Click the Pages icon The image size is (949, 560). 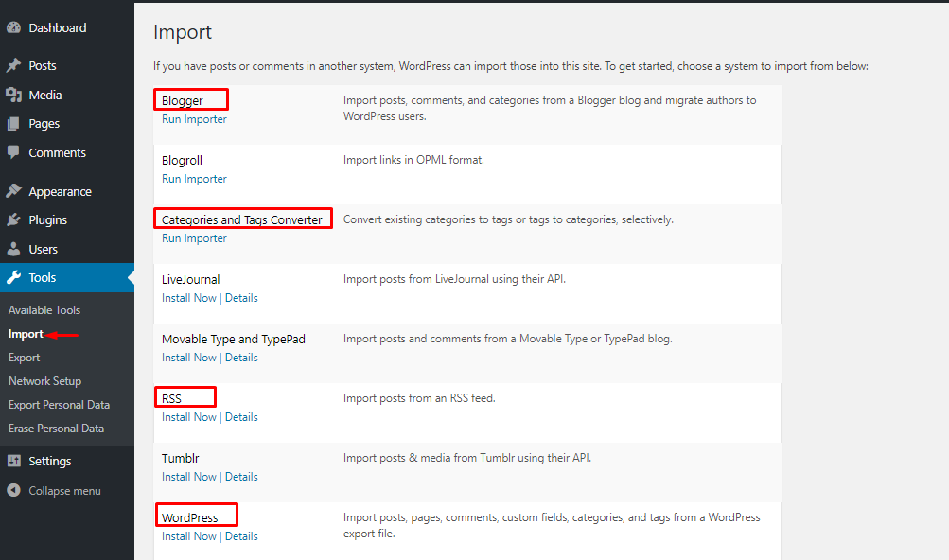pyautogui.click(x=13, y=124)
